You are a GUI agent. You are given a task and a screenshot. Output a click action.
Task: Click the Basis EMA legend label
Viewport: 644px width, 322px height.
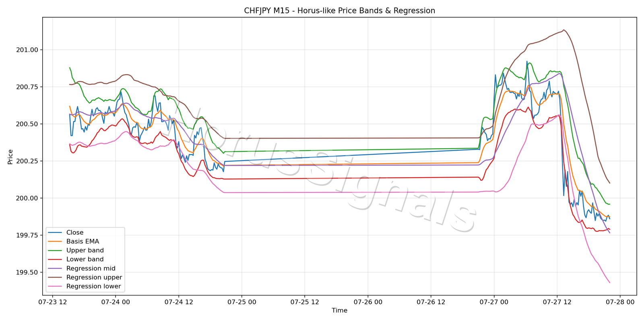pyautogui.click(x=83, y=242)
